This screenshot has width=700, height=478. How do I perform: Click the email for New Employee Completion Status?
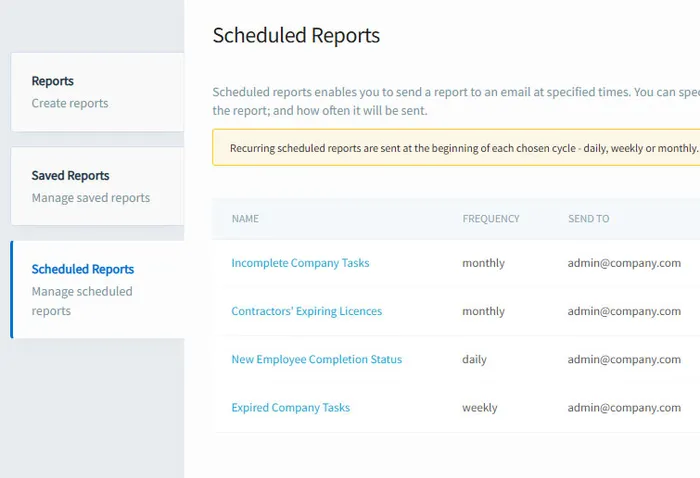(624, 359)
